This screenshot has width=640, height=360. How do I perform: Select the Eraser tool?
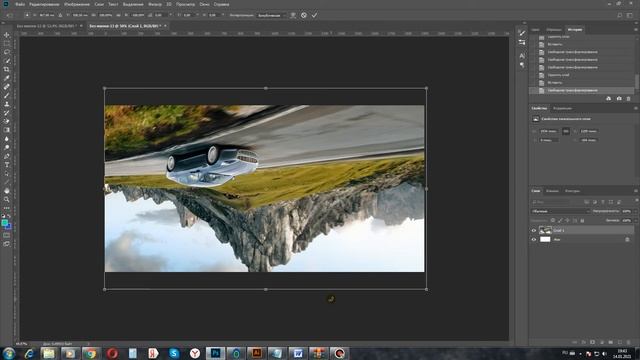(x=7, y=121)
